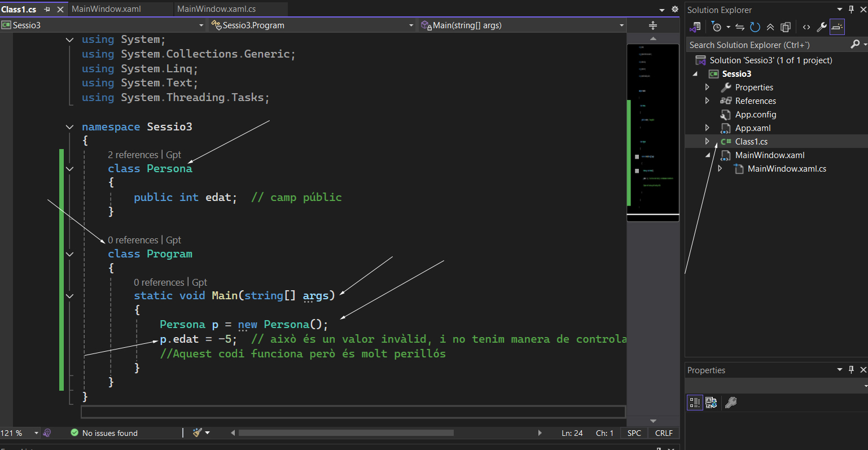Screen dimensions: 868x450
Task: Toggle Preview Selected Items button
Action: pos(837,27)
